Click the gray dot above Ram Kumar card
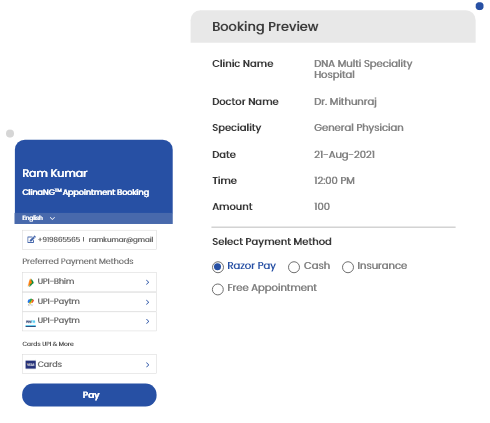490x423 pixels. 10,133
